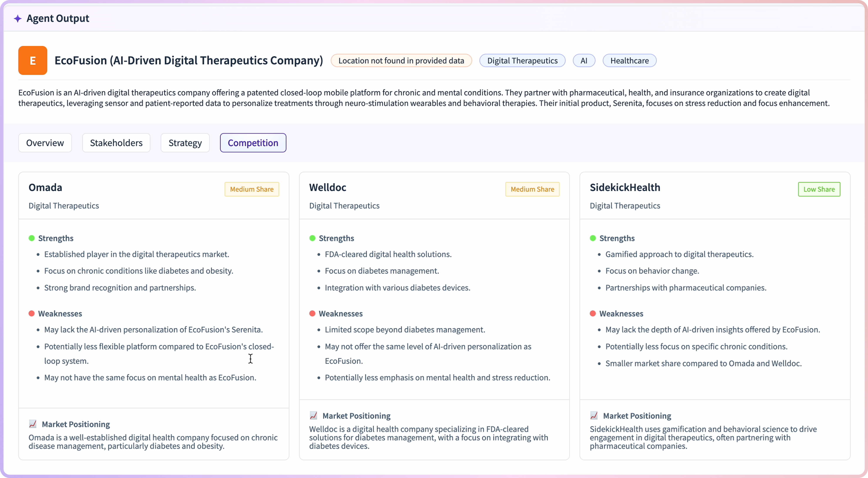Image resolution: width=868 pixels, height=478 pixels.
Task: Click the green Strengths dot in Welldoc card
Action: coord(312,238)
